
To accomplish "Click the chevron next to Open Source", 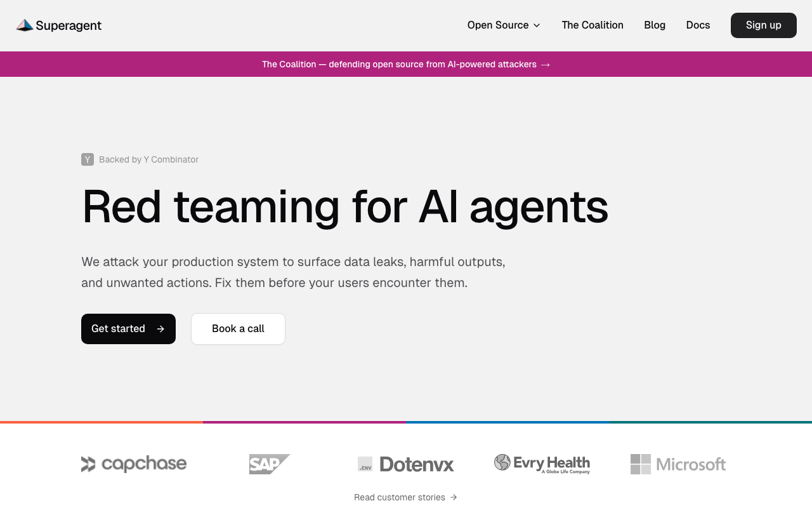I will (537, 25).
